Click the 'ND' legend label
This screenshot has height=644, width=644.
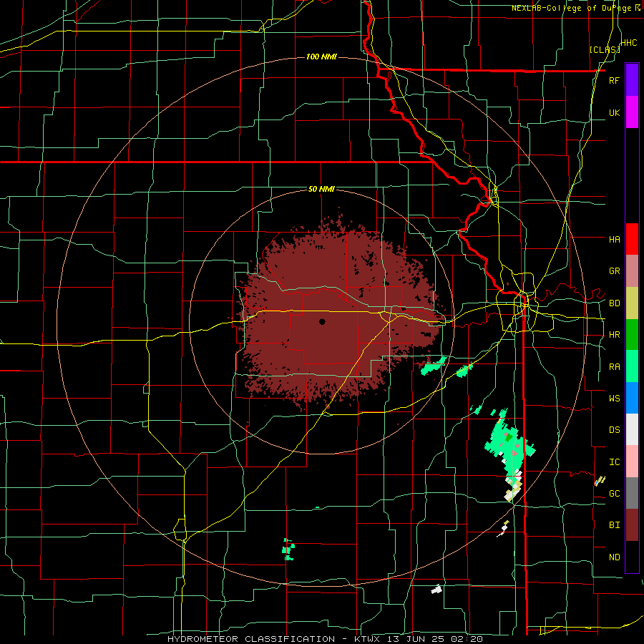tap(614, 557)
